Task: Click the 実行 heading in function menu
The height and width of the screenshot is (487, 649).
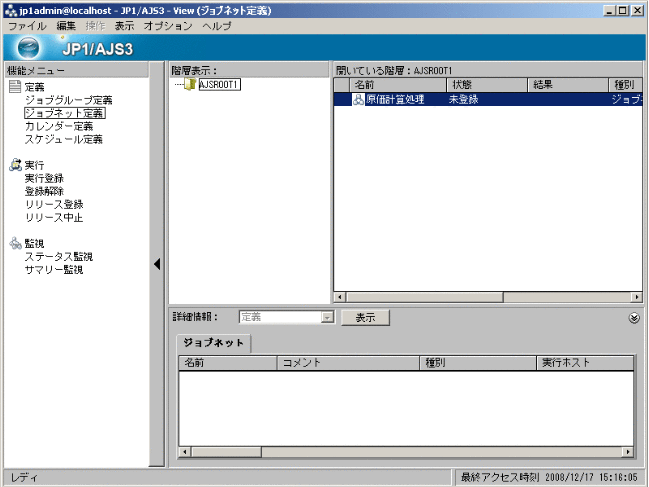Action: pos(34,165)
